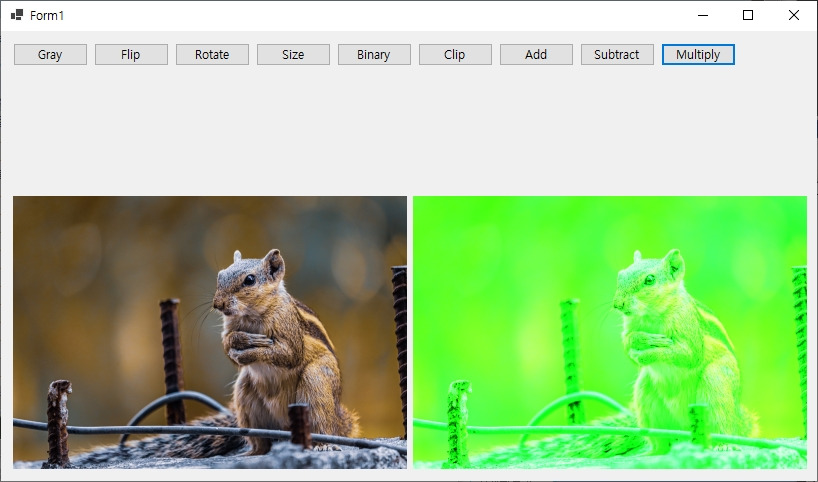The image size is (818, 482).
Task: Select the Rotate button
Action: click(212, 55)
